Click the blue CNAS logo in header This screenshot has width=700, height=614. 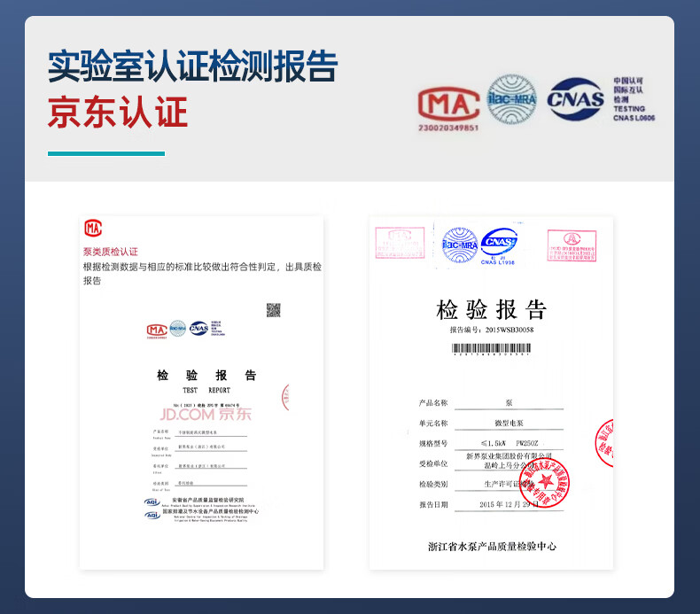click(575, 99)
